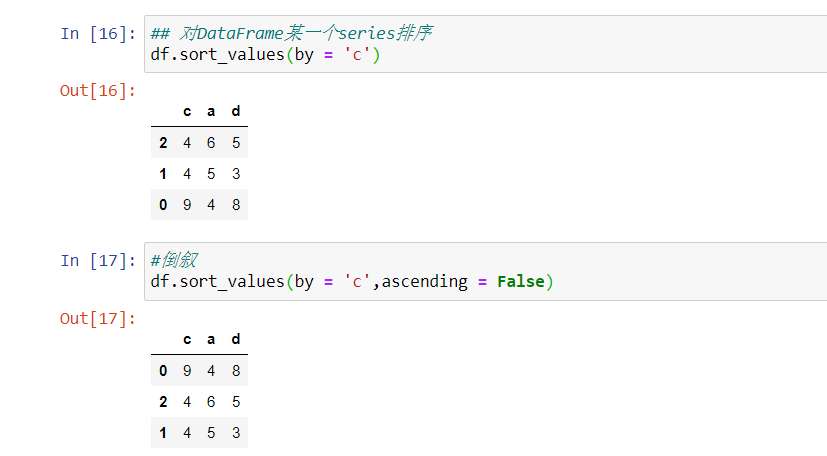Click column header 'd' in Out[16] table
The width and height of the screenshot is (827, 456).
tap(236, 112)
